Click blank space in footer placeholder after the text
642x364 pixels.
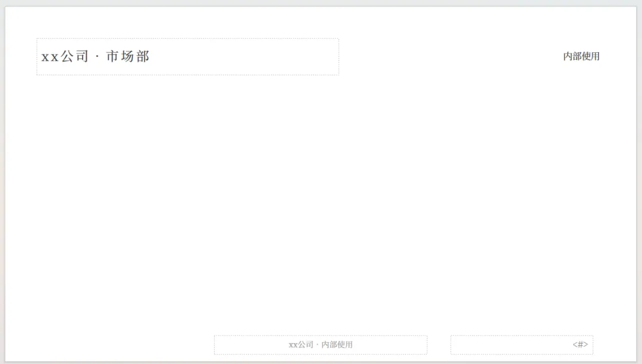(x=389, y=345)
